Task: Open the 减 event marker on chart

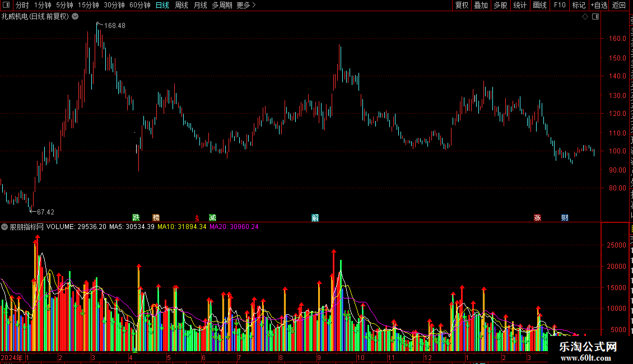Action: click(x=212, y=217)
